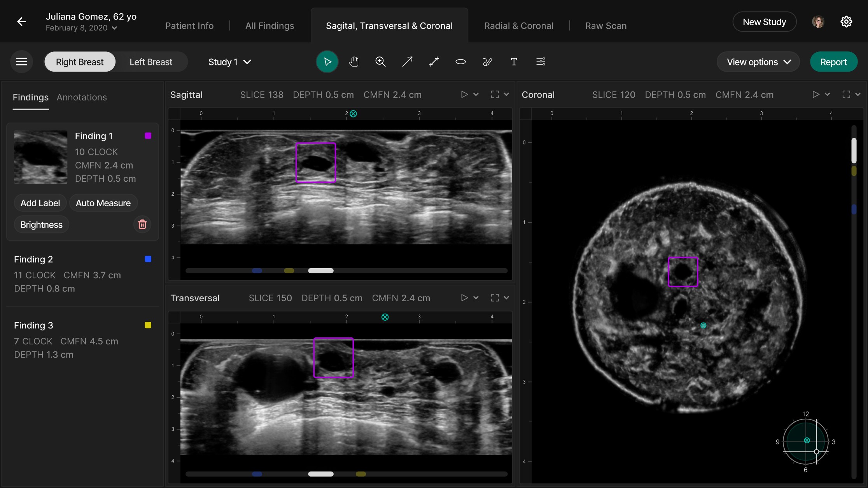Viewport: 868px width, 488px height.
Task: Generate the Report
Action: click(x=833, y=62)
